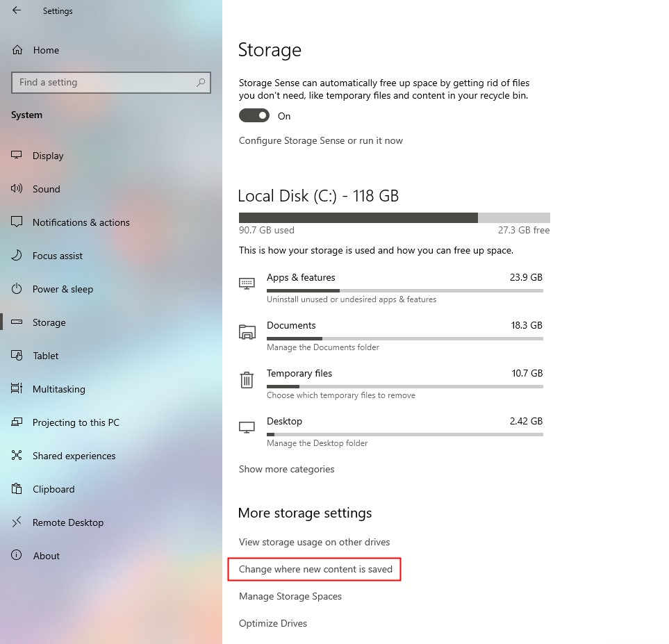Click the Focus assist moon icon
This screenshot has height=644, width=669.
(17, 255)
